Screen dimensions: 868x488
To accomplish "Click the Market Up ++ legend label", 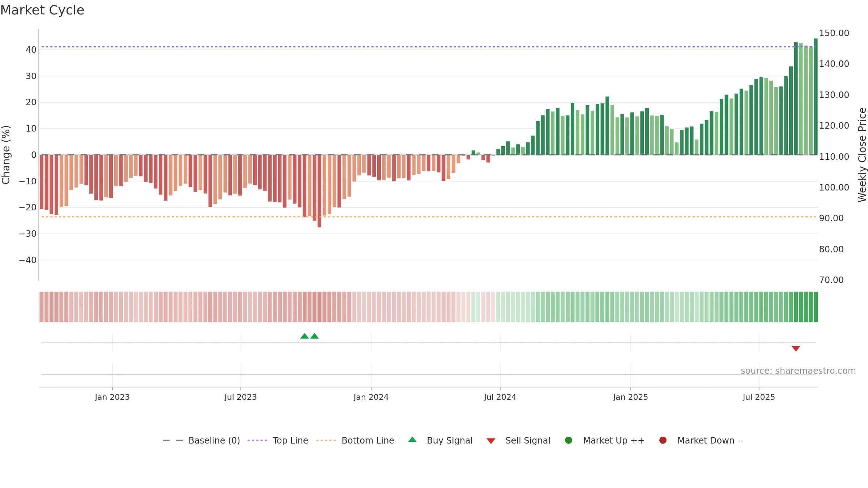I will tap(614, 440).
